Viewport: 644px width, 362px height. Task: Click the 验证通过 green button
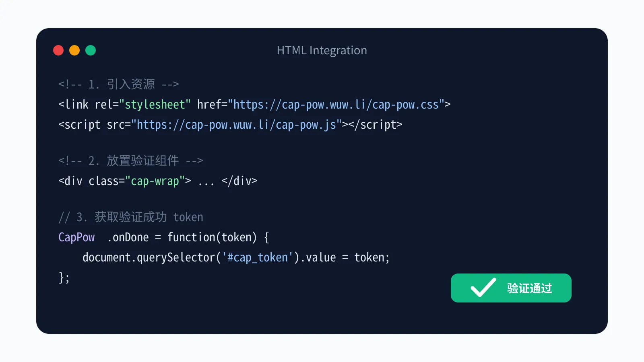511,288
